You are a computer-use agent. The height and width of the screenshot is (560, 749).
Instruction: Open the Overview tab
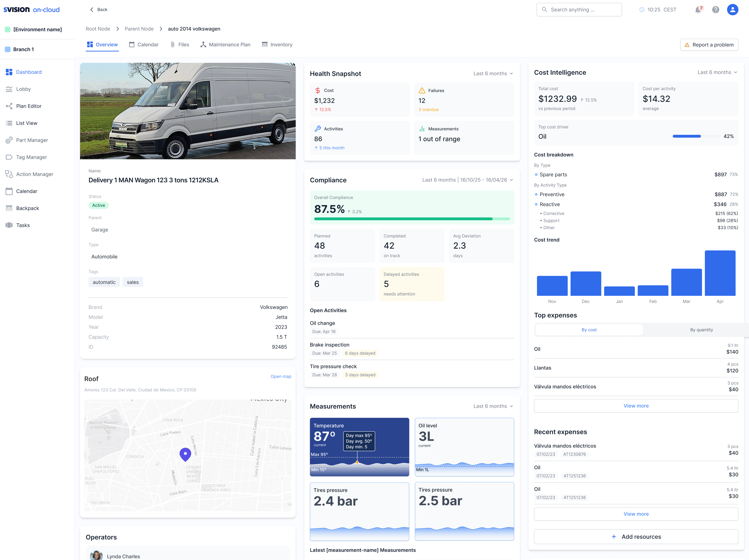[x=102, y=45]
